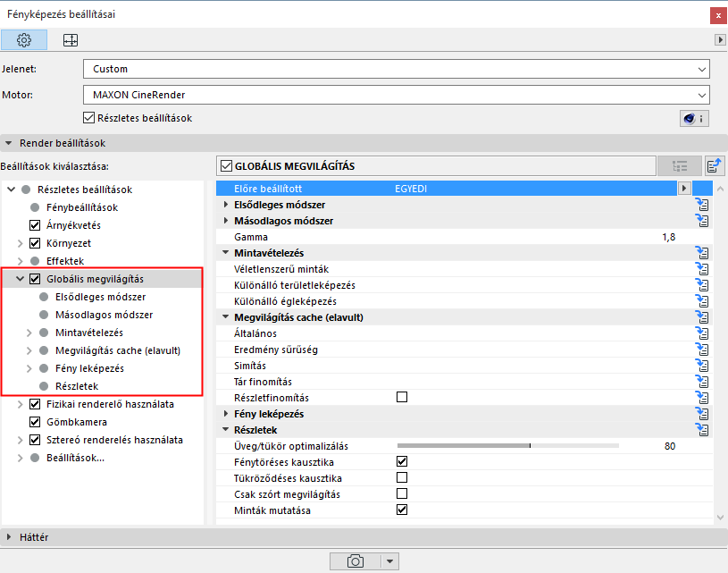Open the Jelenet dropdown
The image size is (728, 573).
[397, 69]
